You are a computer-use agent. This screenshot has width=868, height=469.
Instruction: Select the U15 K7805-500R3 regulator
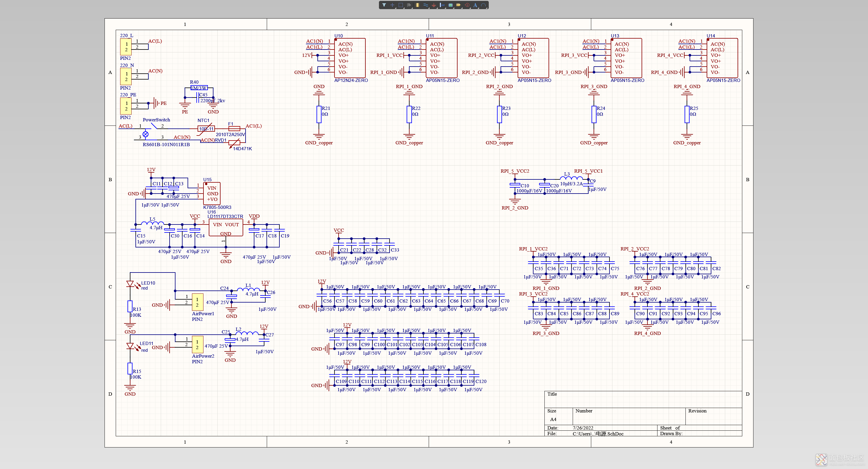pos(212,194)
